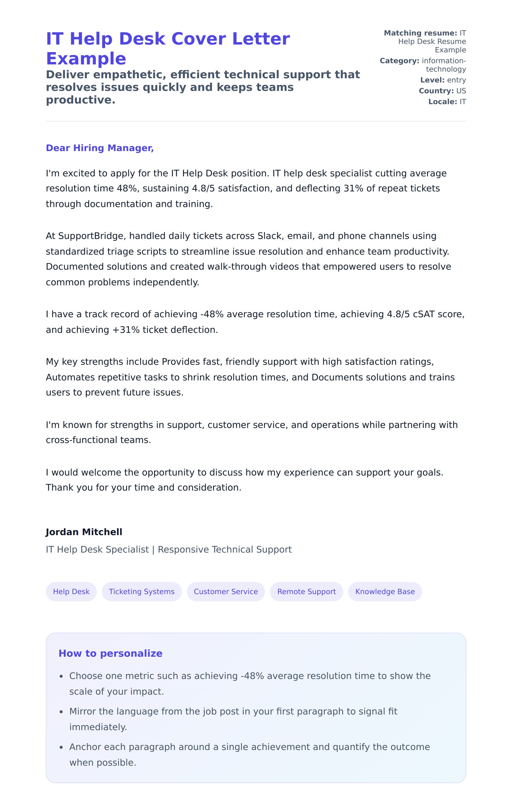
Task: Open the matching IT Help Desk Resume Example
Action: (x=432, y=42)
